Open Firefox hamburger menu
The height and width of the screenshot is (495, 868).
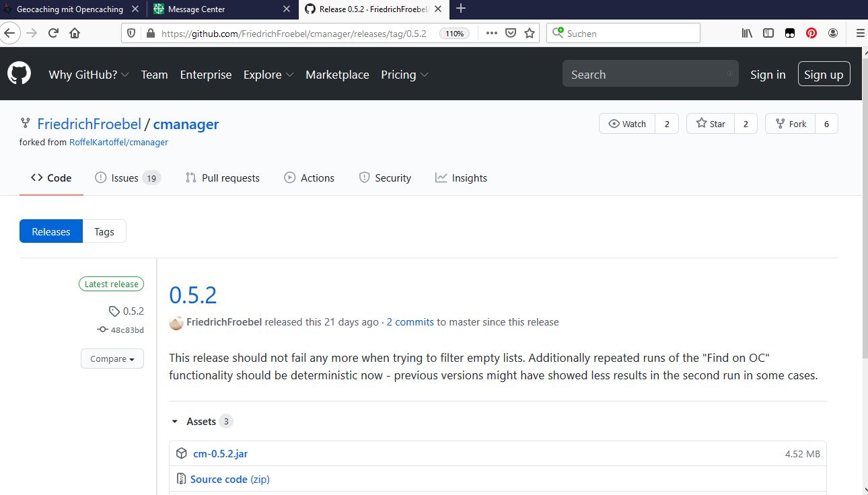point(860,33)
